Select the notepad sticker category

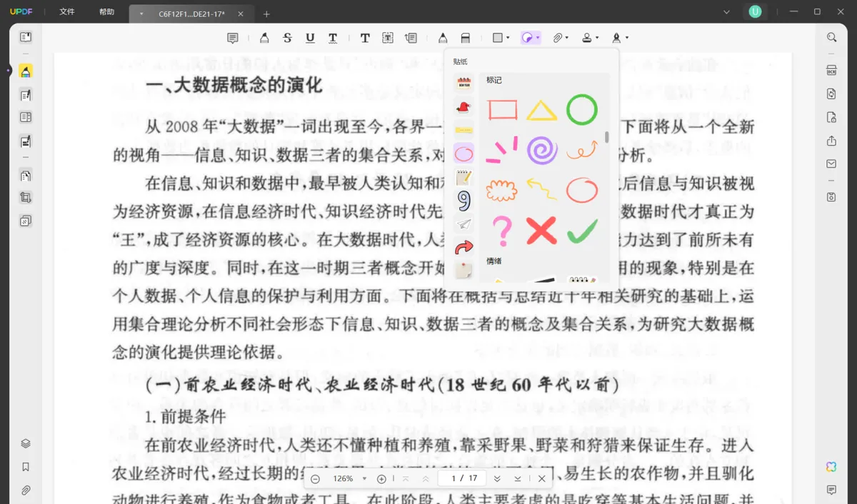click(x=463, y=176)
